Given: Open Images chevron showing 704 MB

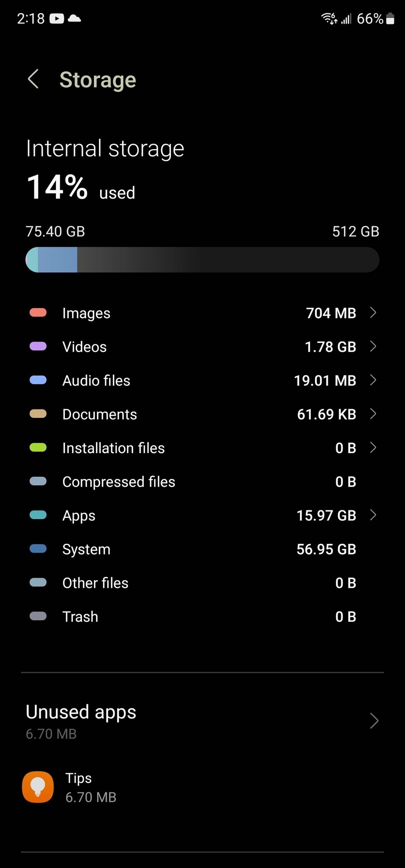Looking at the screenshot, I should (x=373, y=313).
